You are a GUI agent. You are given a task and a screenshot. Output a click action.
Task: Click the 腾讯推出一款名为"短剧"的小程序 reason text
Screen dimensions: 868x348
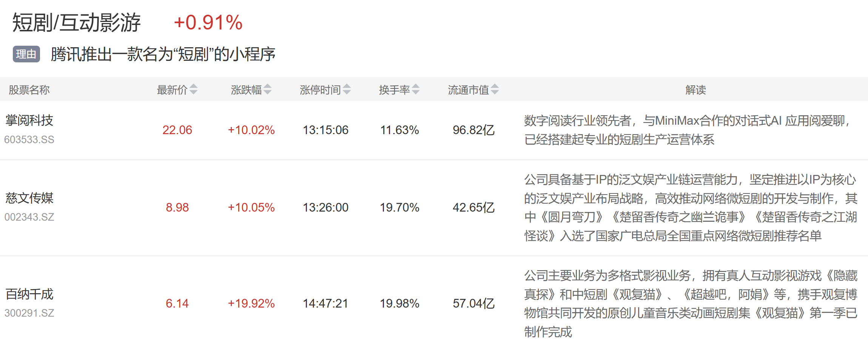(x=163, y=54)
